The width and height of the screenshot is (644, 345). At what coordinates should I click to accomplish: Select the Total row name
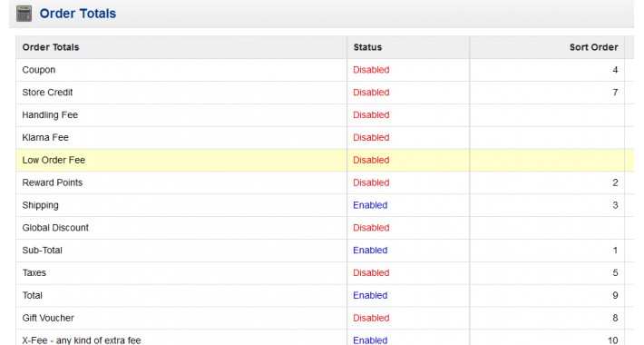(x=32, y=295)
